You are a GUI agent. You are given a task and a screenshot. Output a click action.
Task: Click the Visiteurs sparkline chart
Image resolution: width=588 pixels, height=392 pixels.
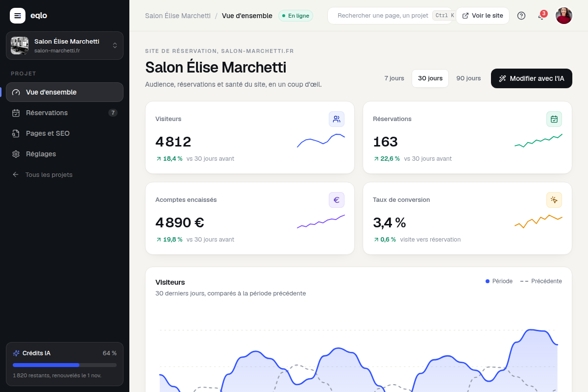point(321,140)
